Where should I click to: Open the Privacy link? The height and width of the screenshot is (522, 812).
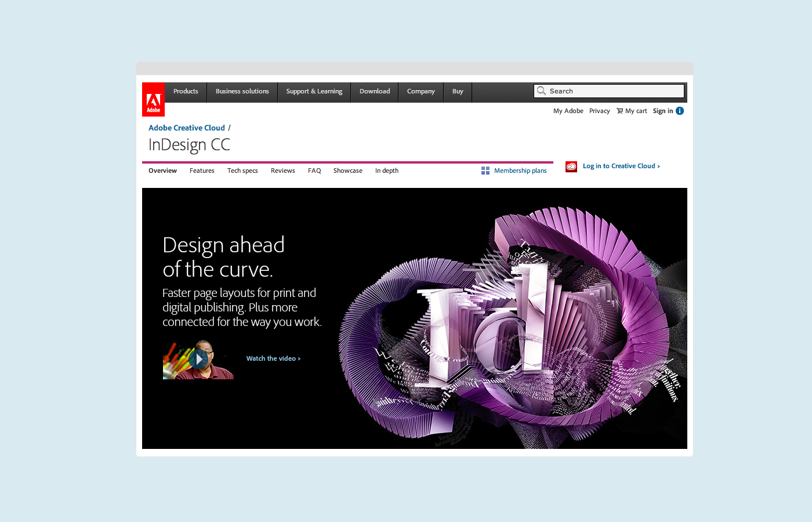pyautogui.click(x=600, y=111)
